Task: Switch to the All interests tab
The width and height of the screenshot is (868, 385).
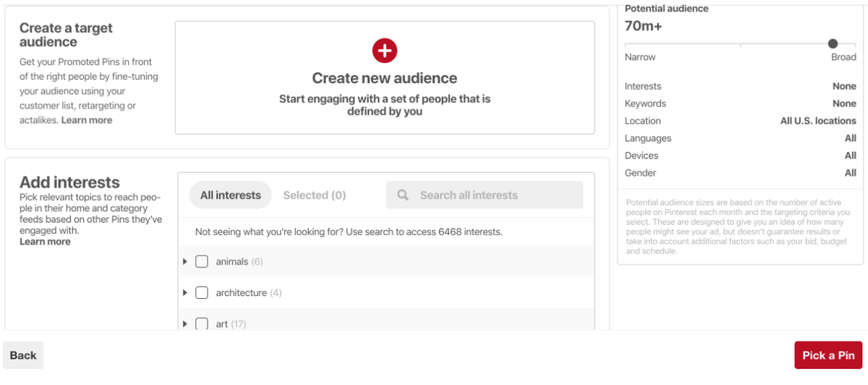Action: point(231,195)
